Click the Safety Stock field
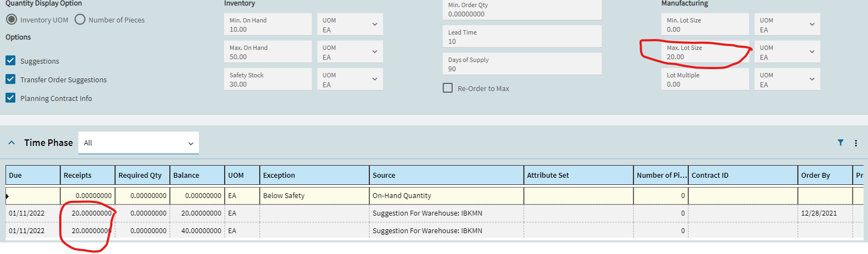 click(x=268, y=79)
